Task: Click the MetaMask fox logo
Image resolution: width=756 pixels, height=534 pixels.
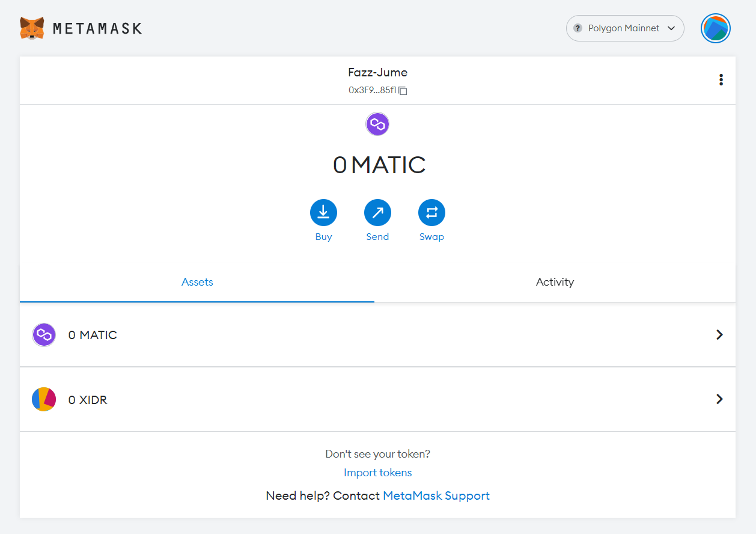Action: (32, 28)
